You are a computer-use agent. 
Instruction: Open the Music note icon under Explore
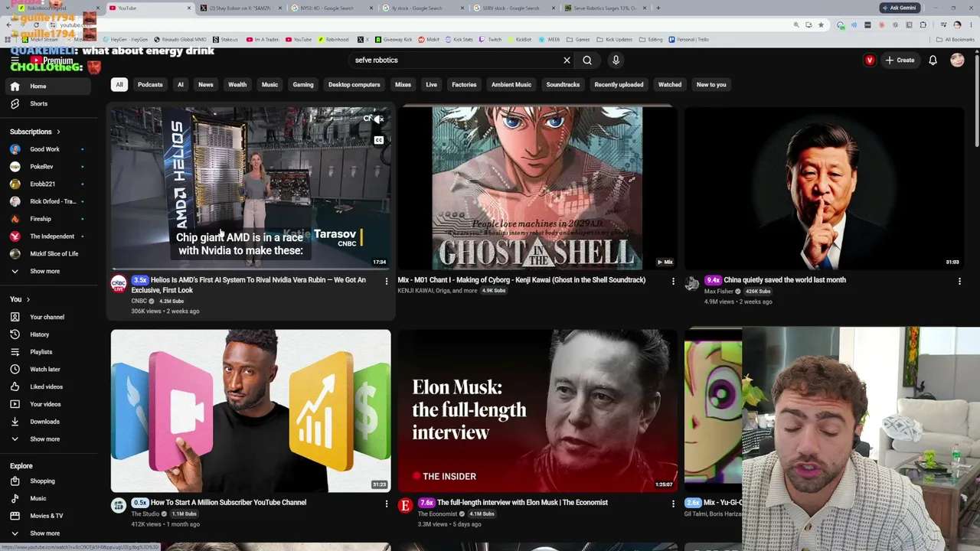15,498
